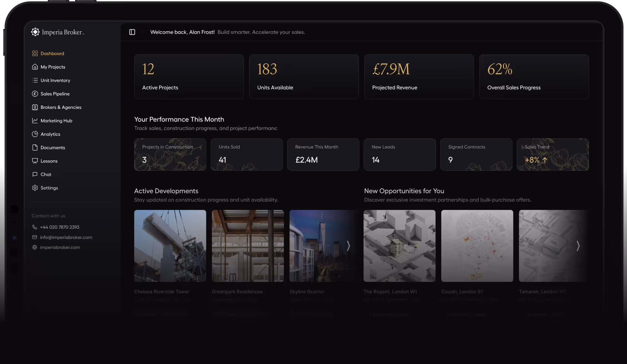
Task: Select the Unit Inventory icon
Action: (35, 80)
